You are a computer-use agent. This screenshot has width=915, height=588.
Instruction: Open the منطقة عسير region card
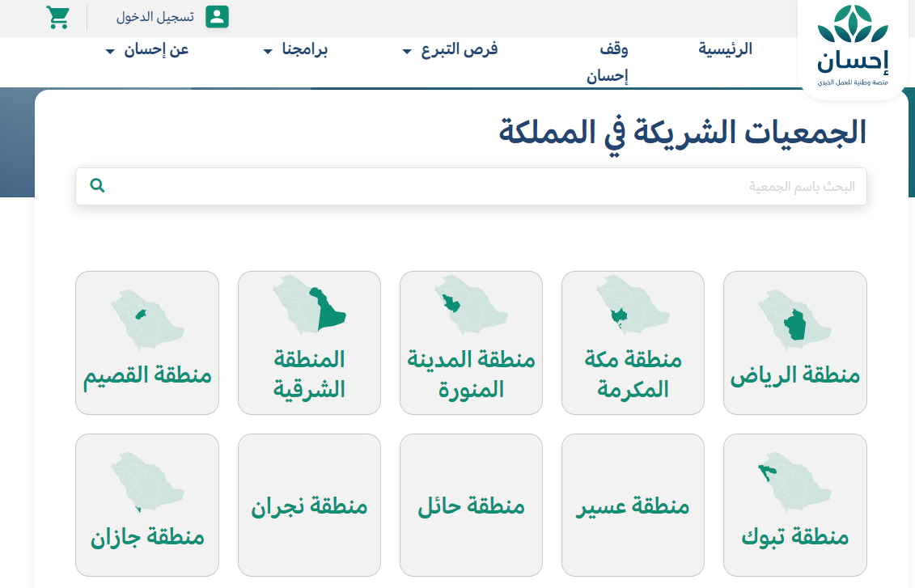click(x=633, y=506)
